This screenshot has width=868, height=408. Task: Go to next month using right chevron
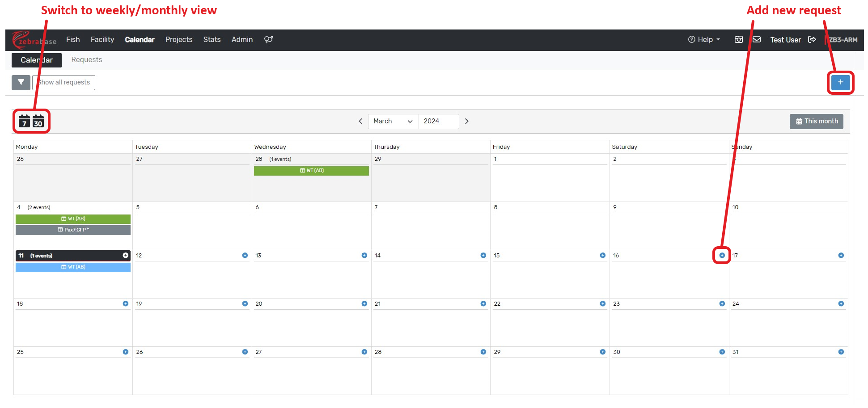coord(466,121)
